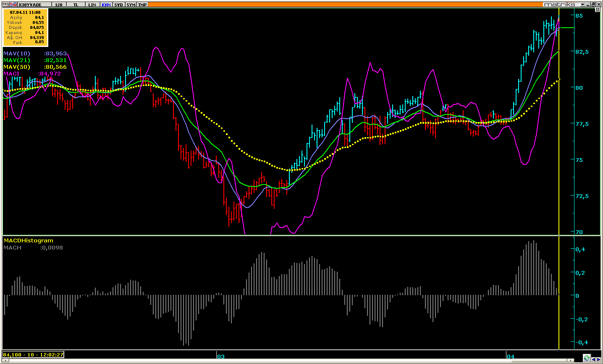Restore the chart window size
This screenshot has width=603, height=364.
(593, 4)
